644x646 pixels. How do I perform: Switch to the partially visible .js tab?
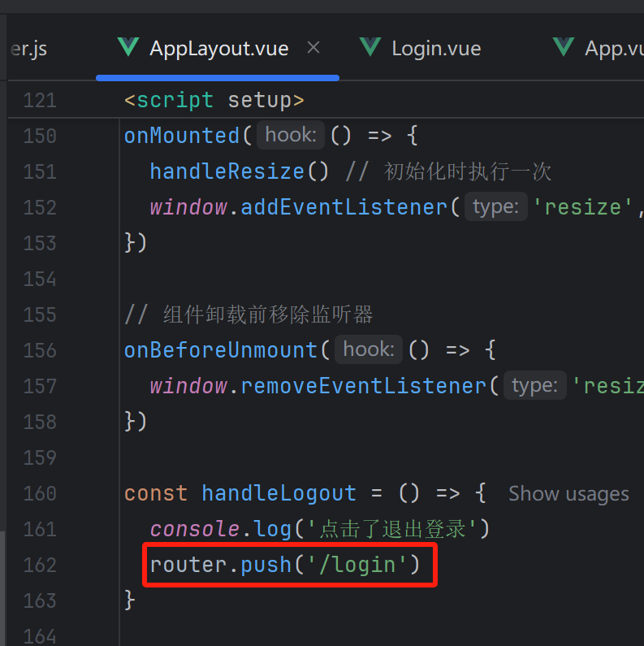pos(28,49)
